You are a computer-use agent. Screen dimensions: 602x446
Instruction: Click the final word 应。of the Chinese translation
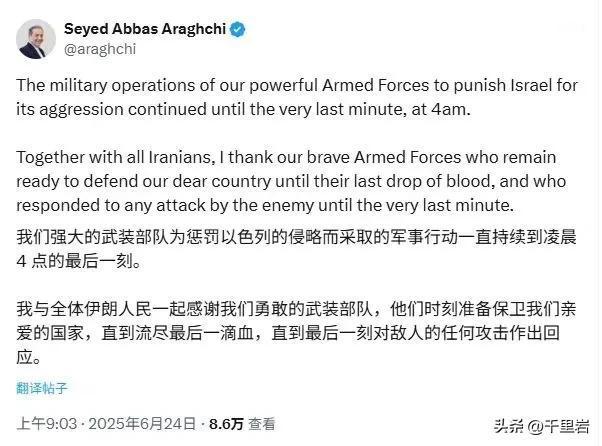[29, 357]
